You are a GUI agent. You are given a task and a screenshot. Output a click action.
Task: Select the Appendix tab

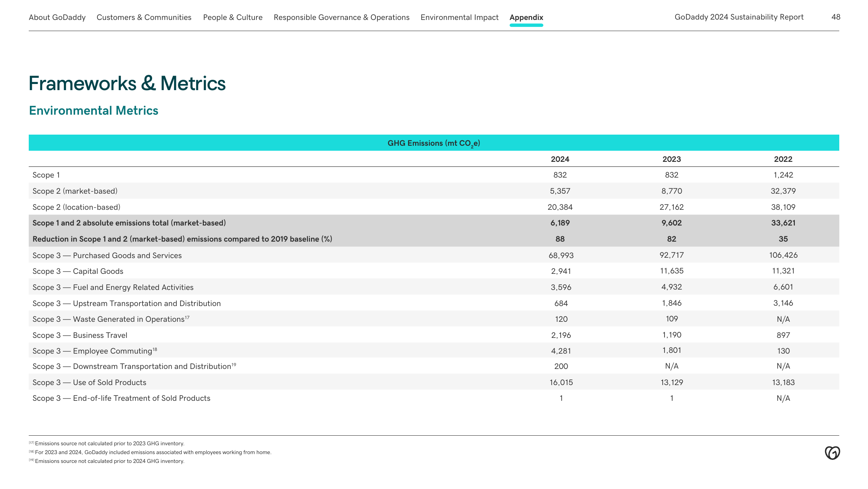(526, 17)
